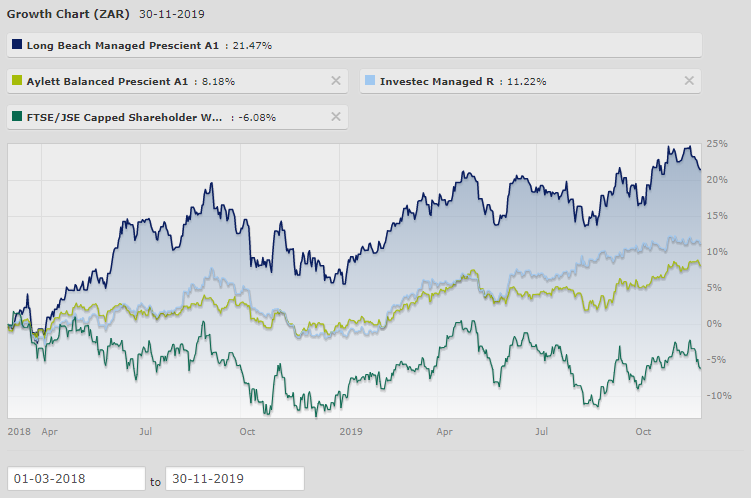751x498 pixels.
Task: Select the Investec Managed R legend label
Action: click(436, 81)
